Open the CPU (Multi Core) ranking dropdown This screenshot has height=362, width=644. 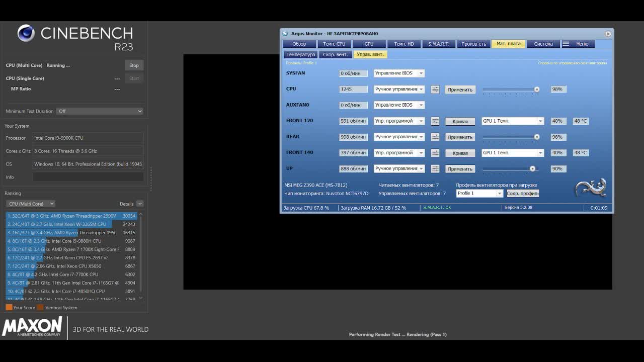click(x=31, y=204)
